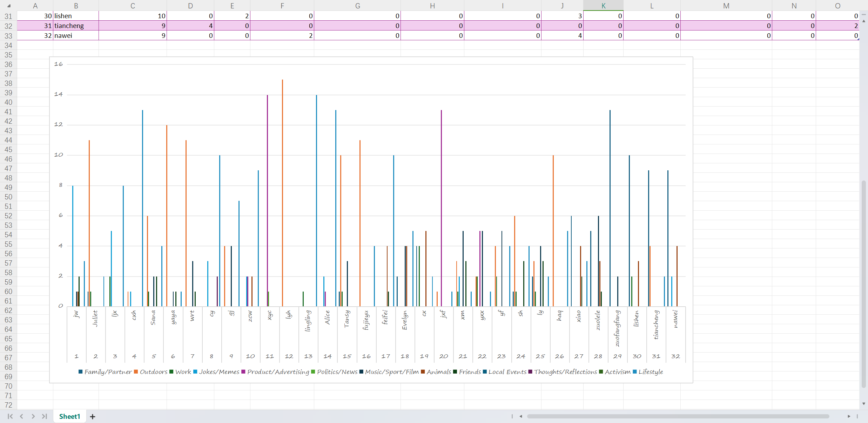The image size is (868, 423).
Task: Click the vertical scrollbar down arrow
Action: tap(864, 404)
